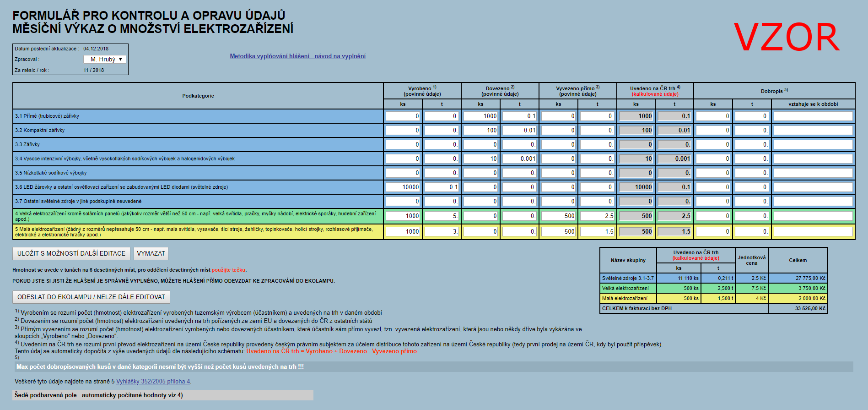Click calculated Uvedeno t field for 4 Velká elektrozařízení

coord(674,216)
